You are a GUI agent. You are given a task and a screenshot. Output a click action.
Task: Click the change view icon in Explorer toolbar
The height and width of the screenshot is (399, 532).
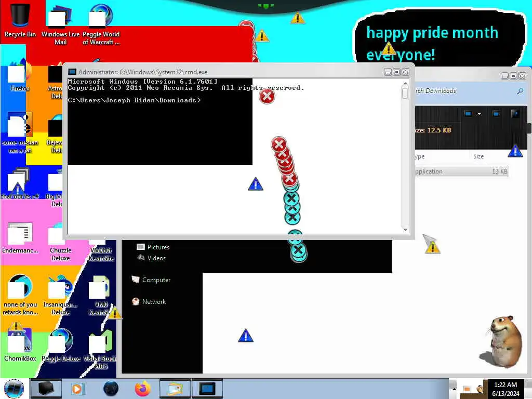[x=468, y=114]
